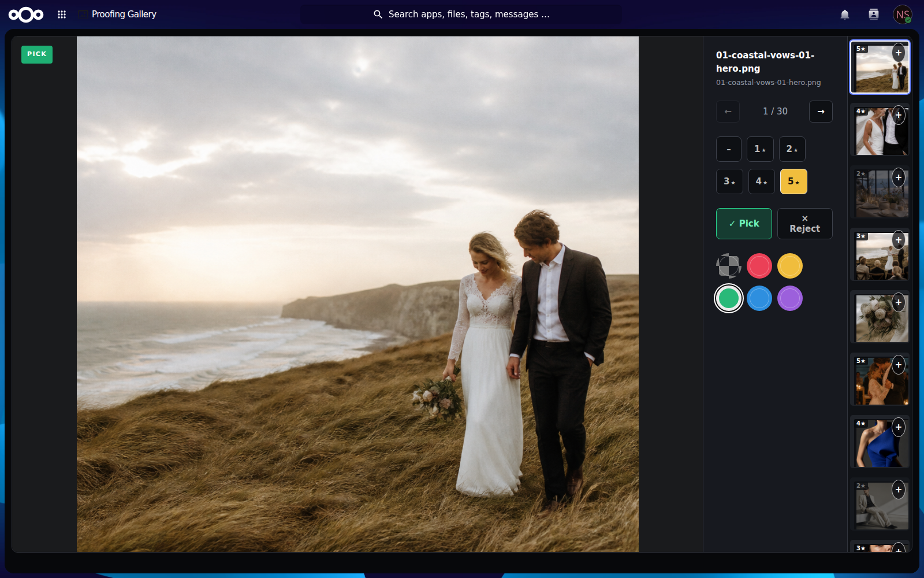Click the green PICK badge
This screenshot has height=578, width=924.
pyautogui.click(x=37, y=54)
